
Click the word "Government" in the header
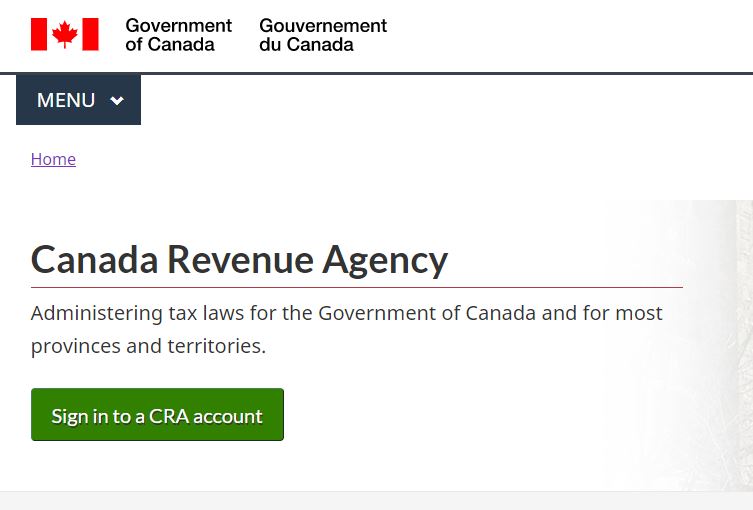178,26
